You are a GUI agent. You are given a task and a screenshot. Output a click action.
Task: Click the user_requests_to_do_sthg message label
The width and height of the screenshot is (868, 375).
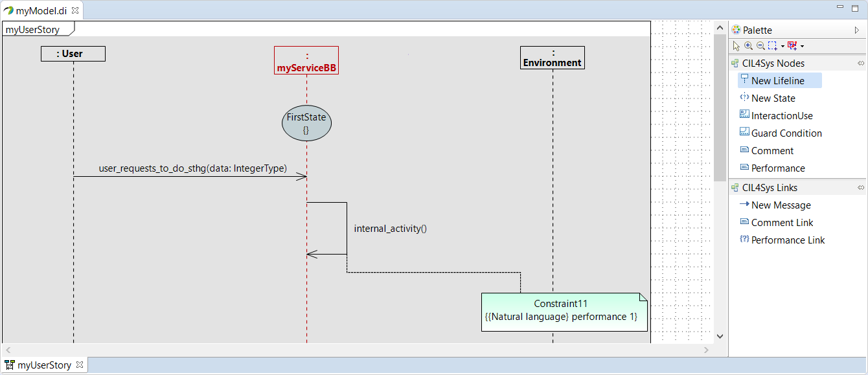point(193,168)
